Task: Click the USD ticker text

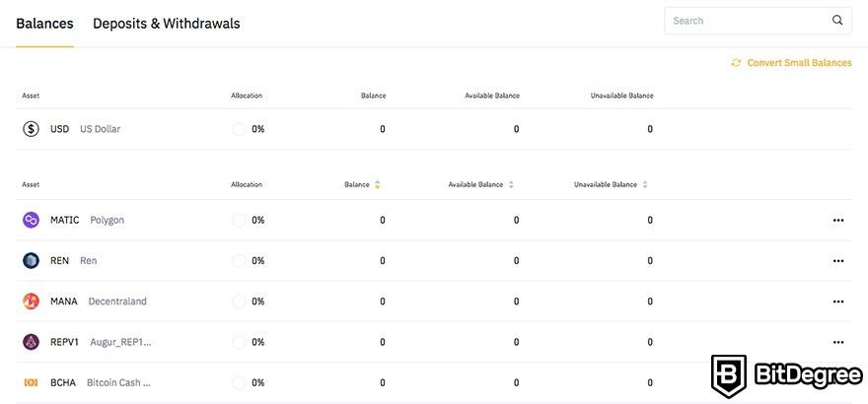Action: pos(60,129)
